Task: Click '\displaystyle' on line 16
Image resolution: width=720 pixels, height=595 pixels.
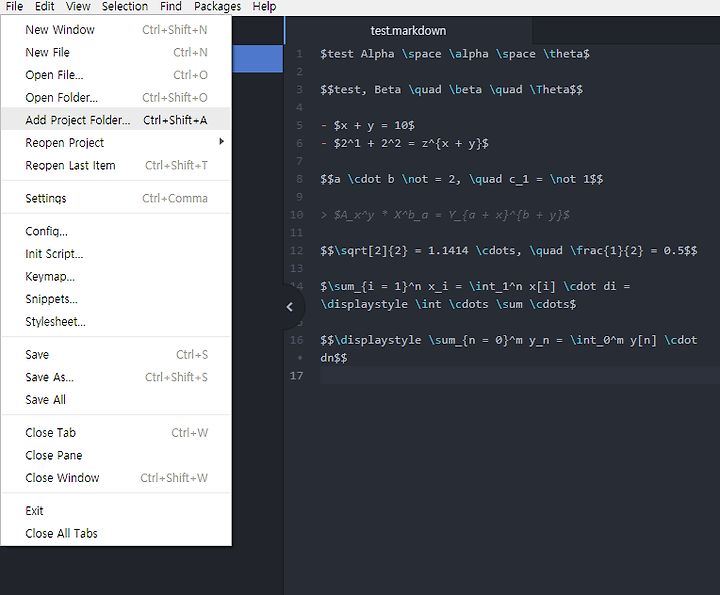Action: (x=377, y=340)
